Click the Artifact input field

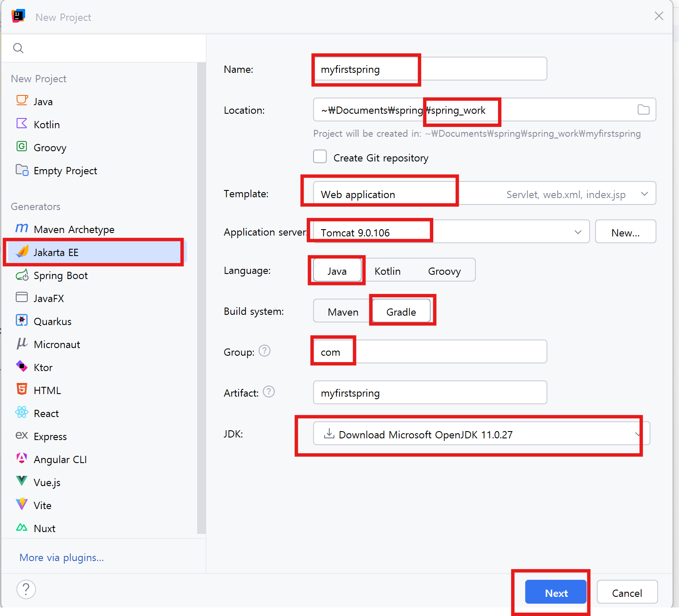[430, 392]
